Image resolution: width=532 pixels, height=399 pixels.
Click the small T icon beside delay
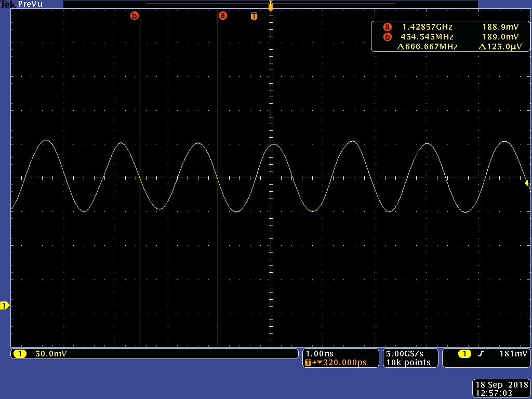point(308,363)
